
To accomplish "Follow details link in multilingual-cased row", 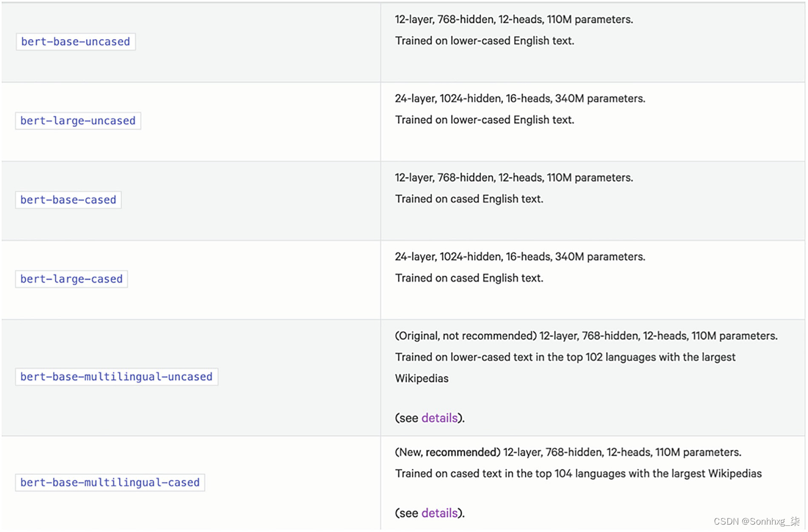I will pos(439,513).
